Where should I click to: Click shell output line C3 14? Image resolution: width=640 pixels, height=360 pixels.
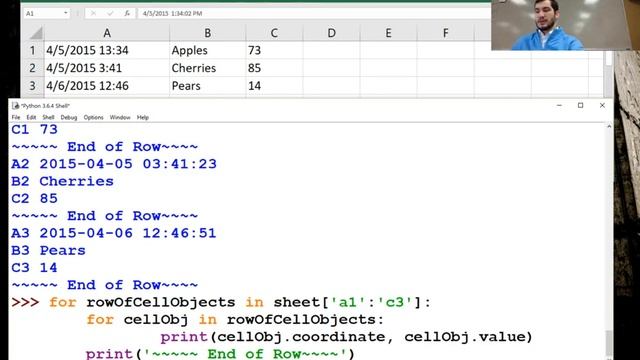click(34, 268)
